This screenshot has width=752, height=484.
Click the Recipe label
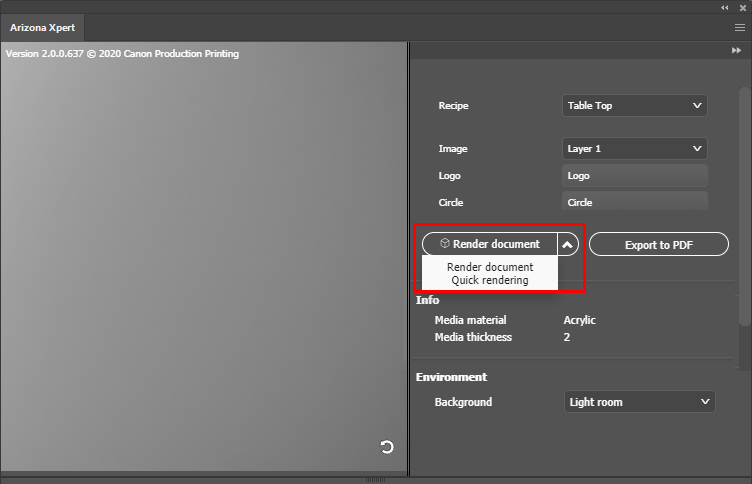point(453,106)
